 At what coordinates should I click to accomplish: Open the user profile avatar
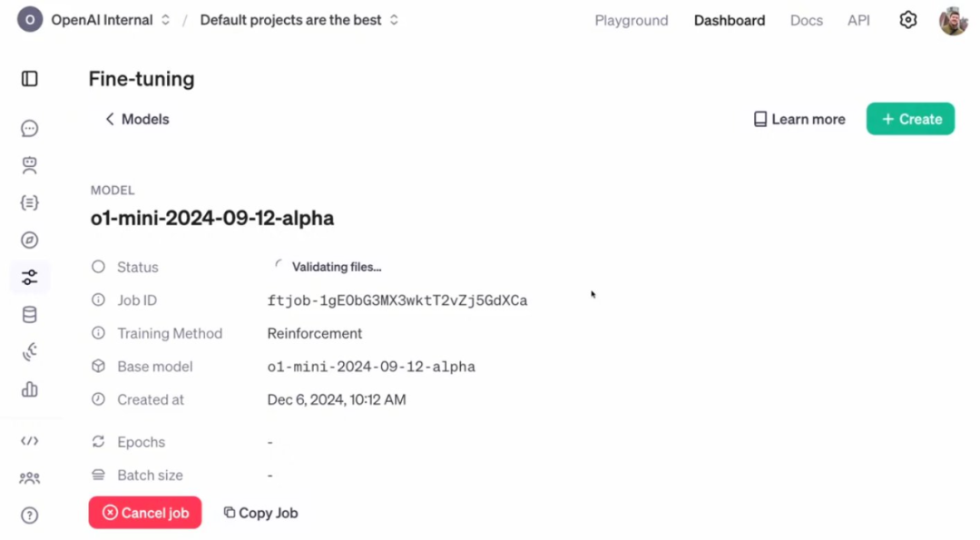[x=953, y=21]
